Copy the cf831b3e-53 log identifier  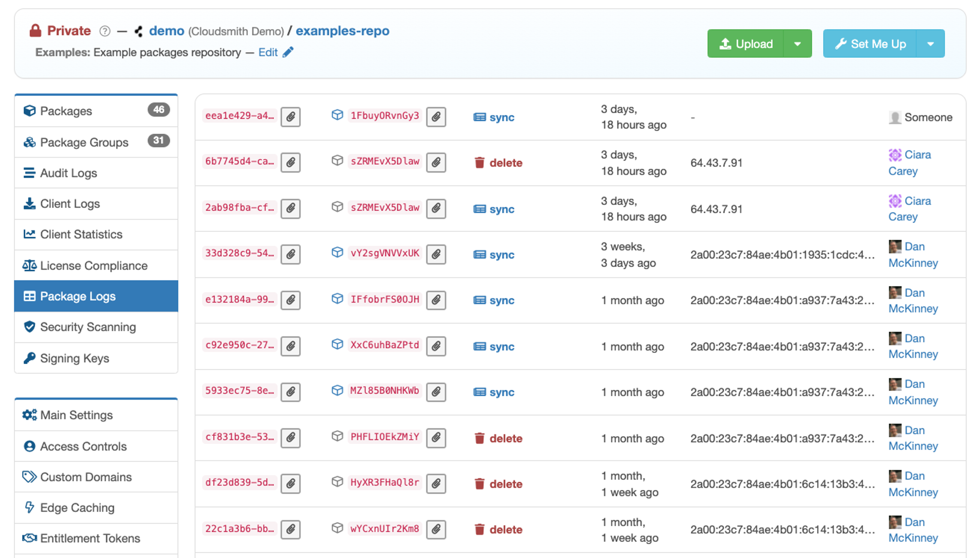pos(290,438)
